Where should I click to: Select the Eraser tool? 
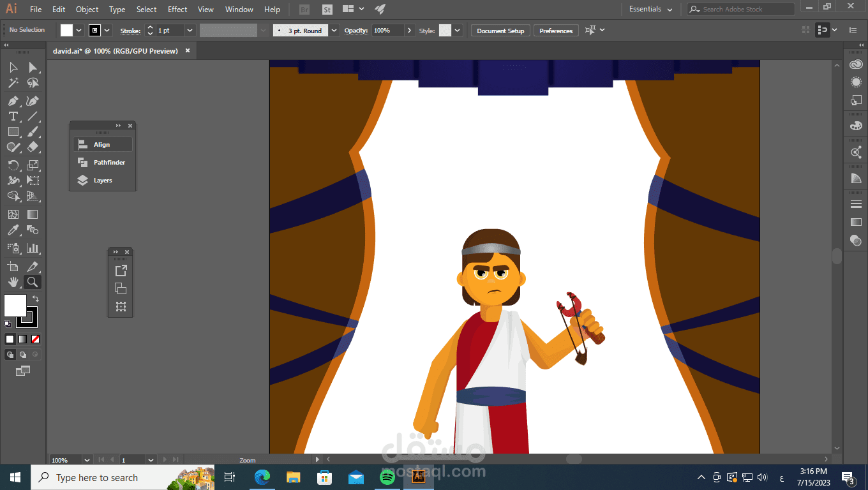click(33, 147)
